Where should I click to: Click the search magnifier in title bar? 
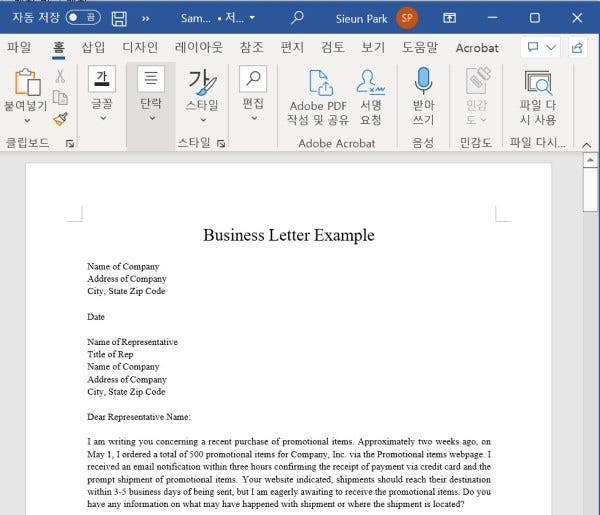(297, 18)
